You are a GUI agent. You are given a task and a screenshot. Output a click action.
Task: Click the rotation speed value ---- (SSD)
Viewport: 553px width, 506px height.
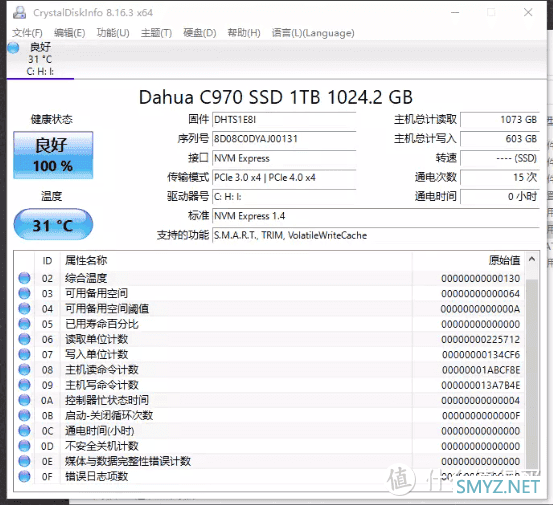tap(500, 158)
